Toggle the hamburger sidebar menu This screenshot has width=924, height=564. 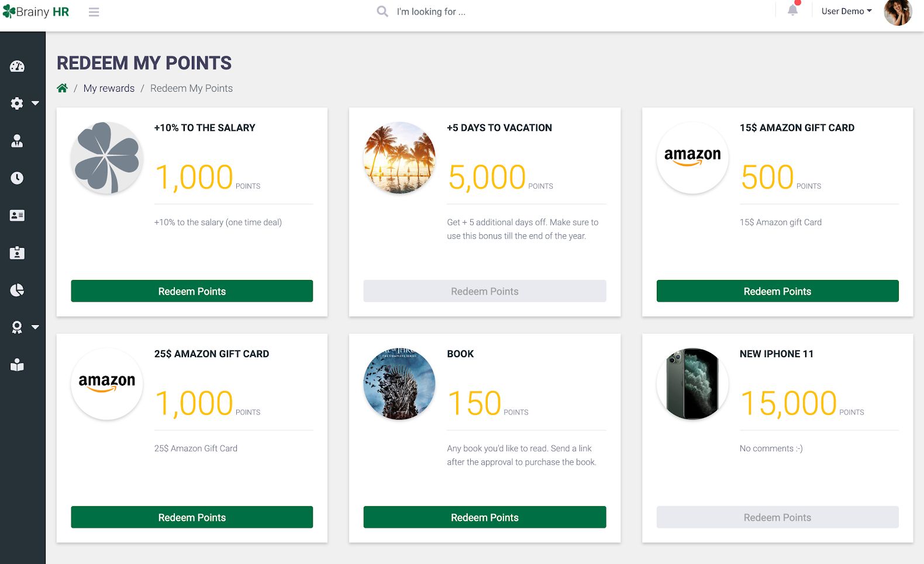94,12
